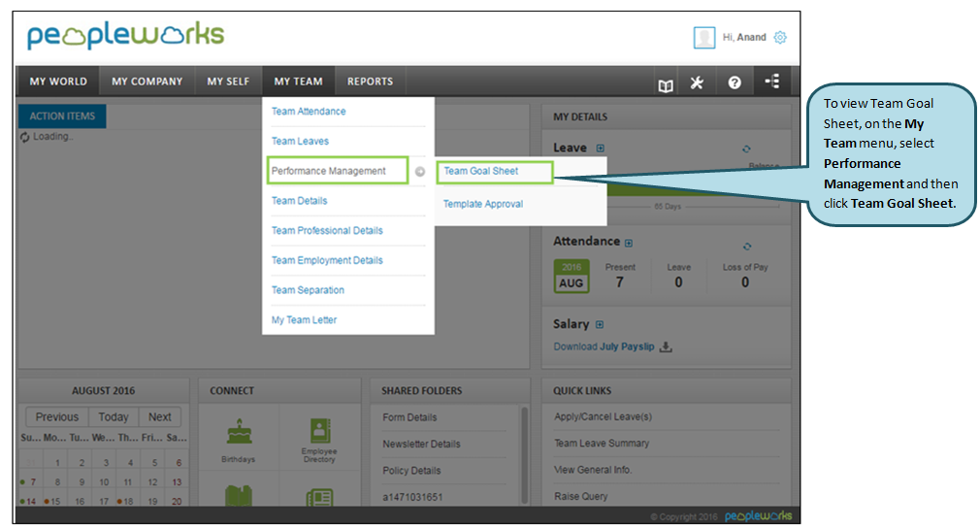The width and height of the screenshot is (980, 529).
Task: Open the MY COMPANY menu
Action: [x=147, y=82]
